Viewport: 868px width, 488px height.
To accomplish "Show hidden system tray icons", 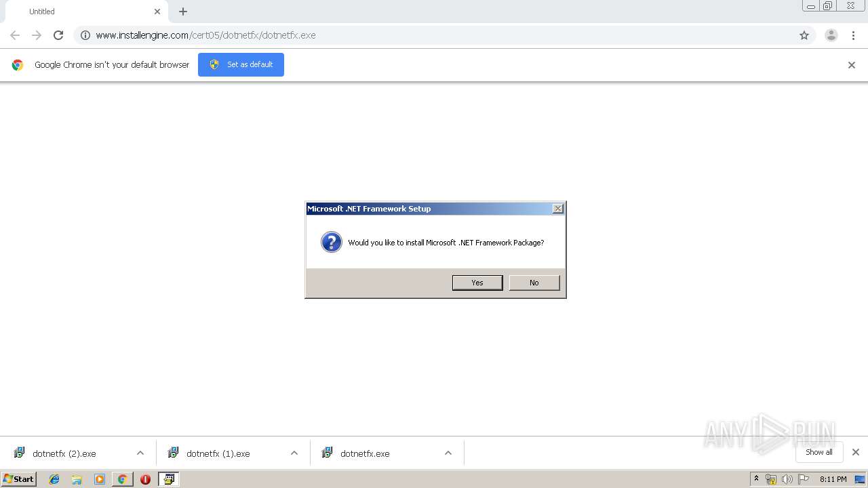I will [x=756, y=479].
